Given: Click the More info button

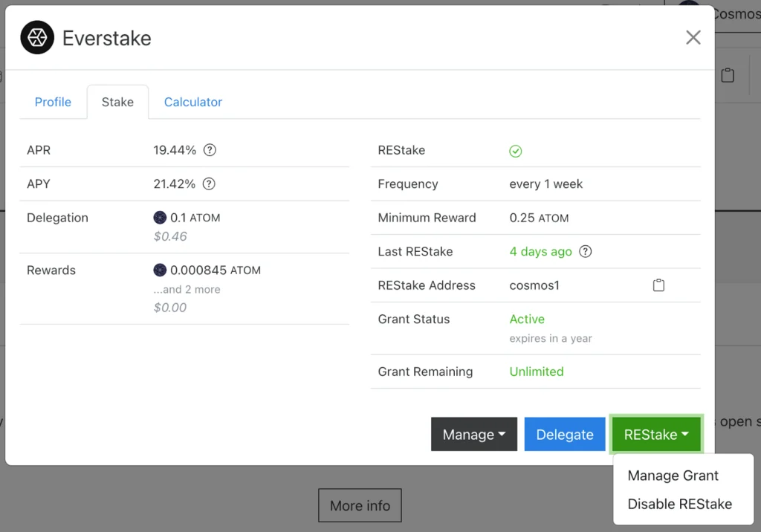Looking at the screenshot, I should [x=360, y=505].
